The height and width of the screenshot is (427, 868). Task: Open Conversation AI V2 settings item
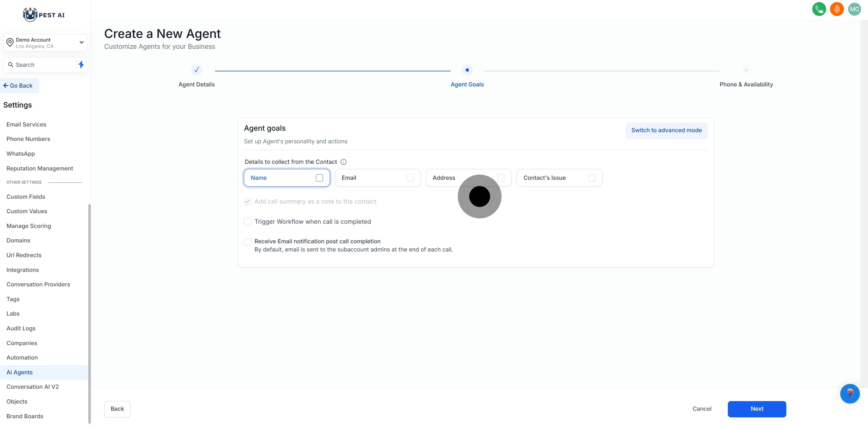(x=33, y=387)
